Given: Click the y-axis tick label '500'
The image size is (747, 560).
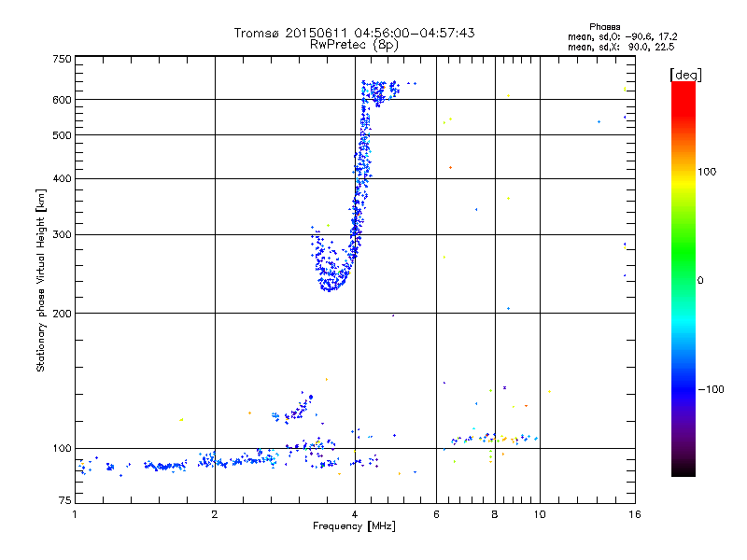Looking at the screenshot, I should [x=63, y=135].
